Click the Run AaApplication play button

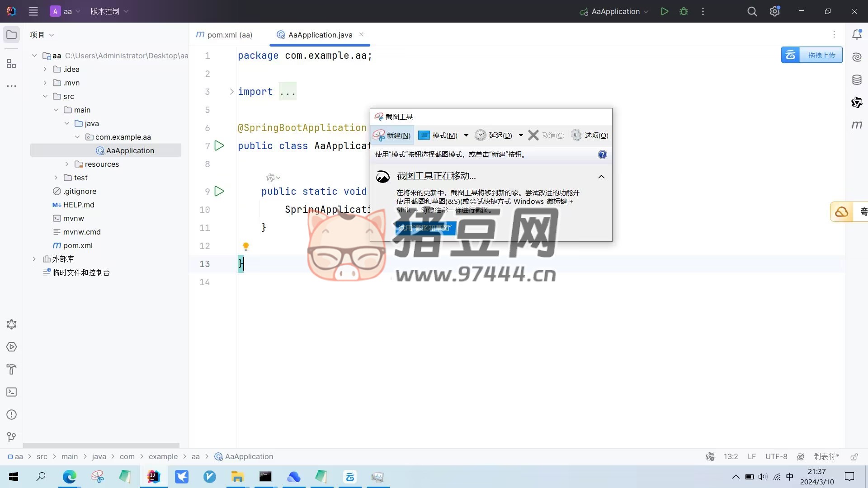pos(664,11)
